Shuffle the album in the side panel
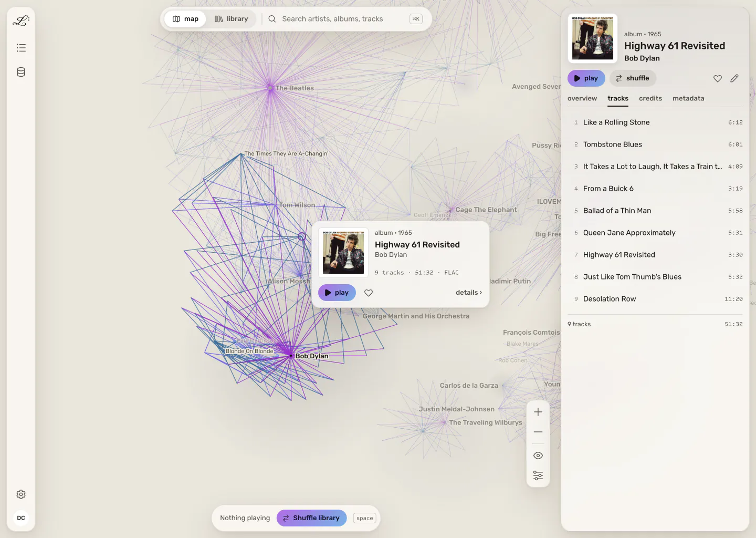Image resolution: width=756 pixels, height=538 pixels. (x=633, y=78)
